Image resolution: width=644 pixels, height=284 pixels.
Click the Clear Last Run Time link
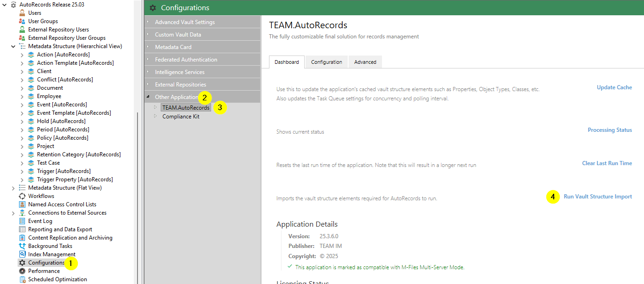pos(607,163)
